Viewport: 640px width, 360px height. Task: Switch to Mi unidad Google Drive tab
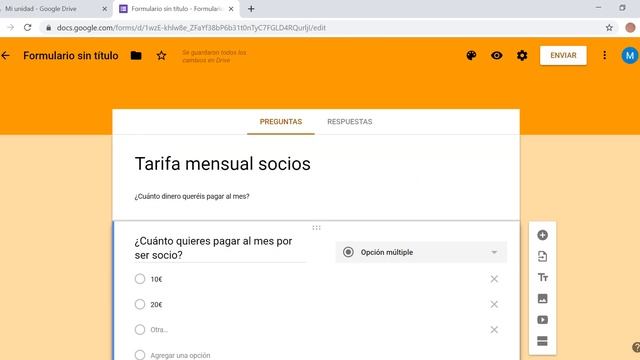[41, 9]
